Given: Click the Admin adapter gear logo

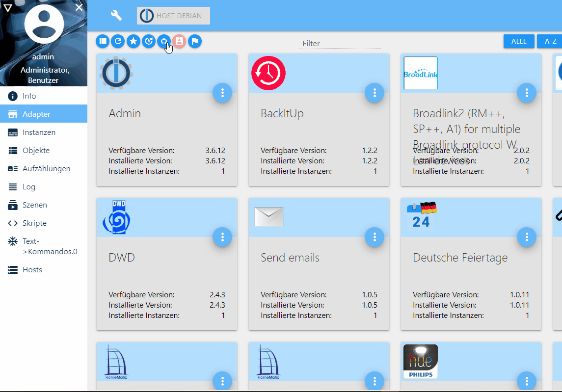Looking at the screenshot, I should pos(116,73).
